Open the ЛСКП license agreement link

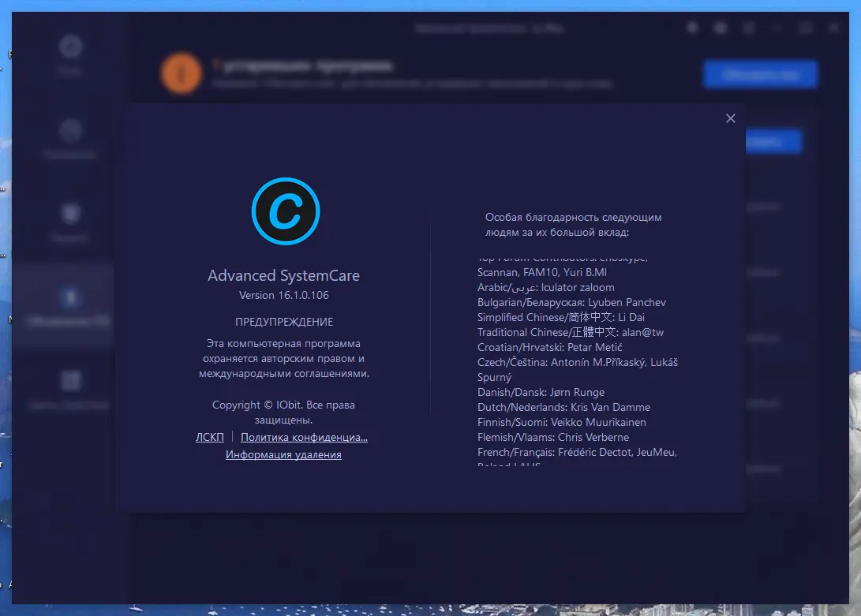210,437
